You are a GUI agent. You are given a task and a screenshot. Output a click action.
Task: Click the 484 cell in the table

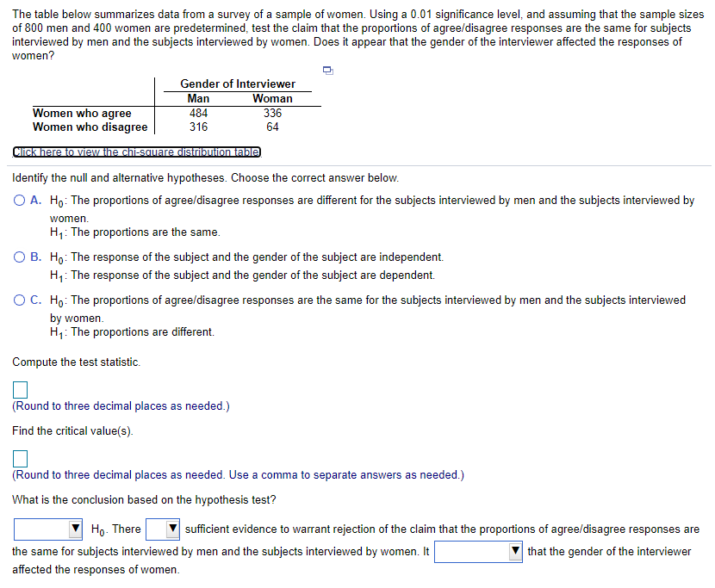[199, 113]
